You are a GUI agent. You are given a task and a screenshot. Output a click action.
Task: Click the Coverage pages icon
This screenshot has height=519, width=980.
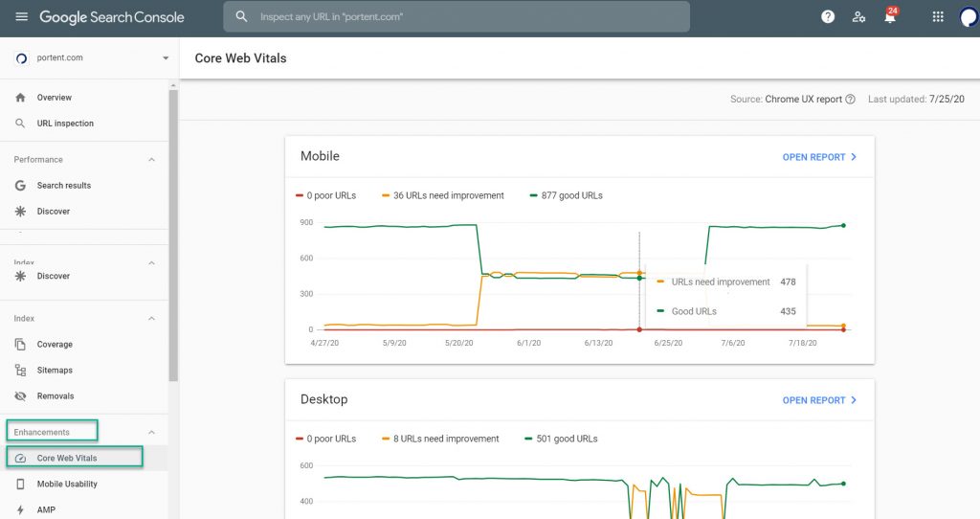(x=21, y=345)
